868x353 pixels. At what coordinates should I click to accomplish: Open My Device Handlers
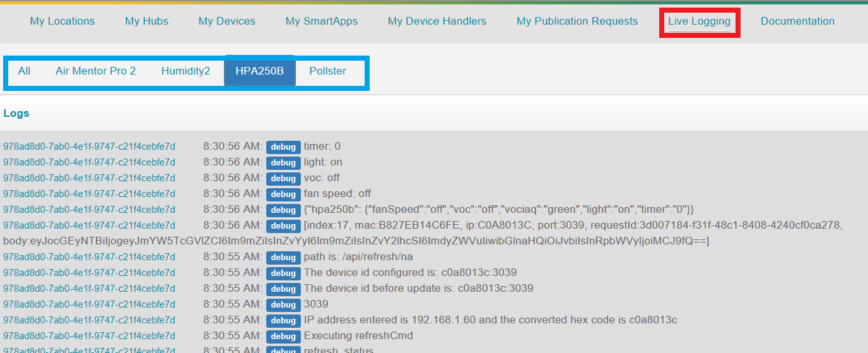coord(437,21)
